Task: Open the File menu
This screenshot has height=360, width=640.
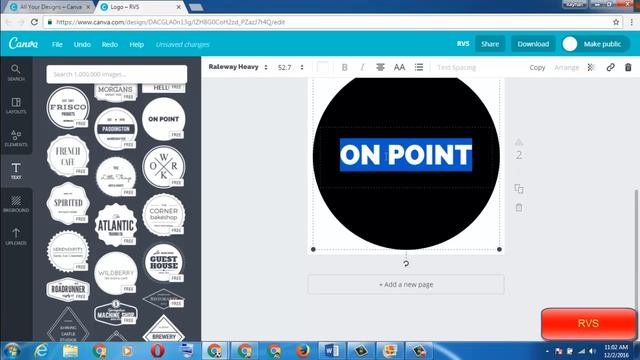Action: click(x=57, y=44)
